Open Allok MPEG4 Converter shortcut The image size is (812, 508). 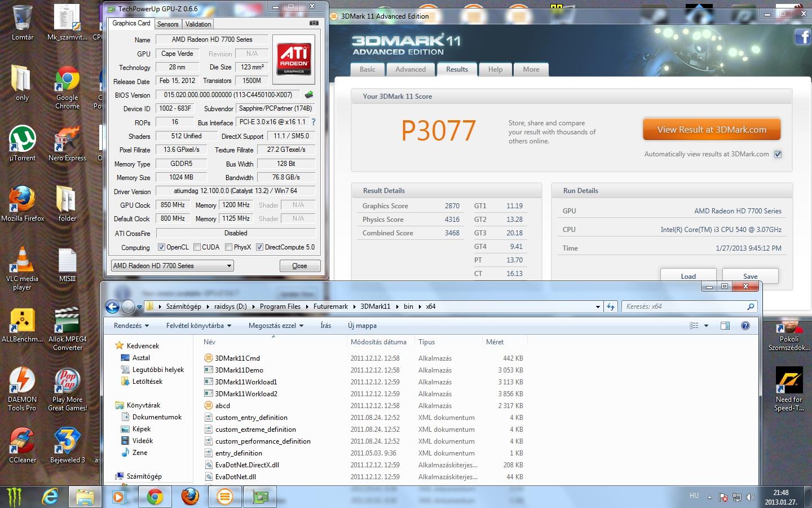click(x=67, y=330)
